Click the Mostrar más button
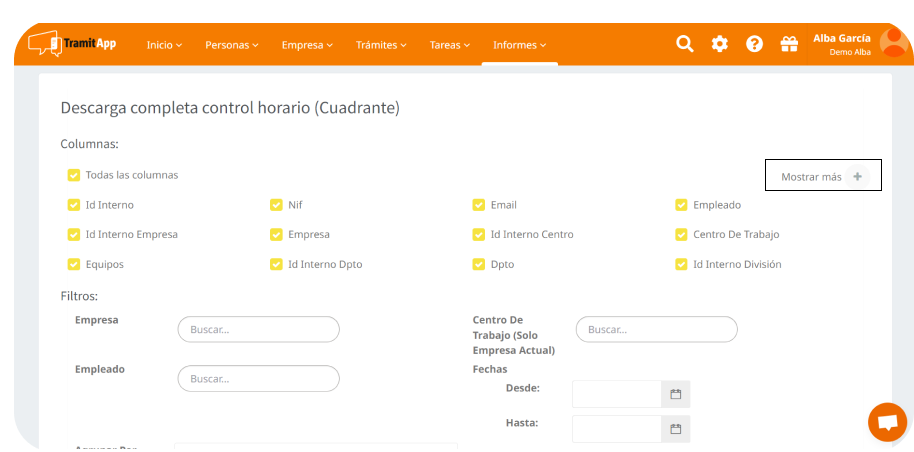 click(x=822, y=176)
